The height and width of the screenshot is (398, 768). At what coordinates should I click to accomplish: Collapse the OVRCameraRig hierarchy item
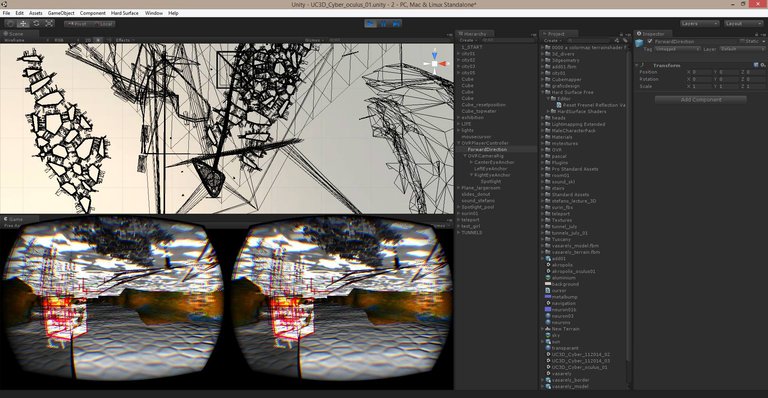pyautogui.click(x=465, y=156)
